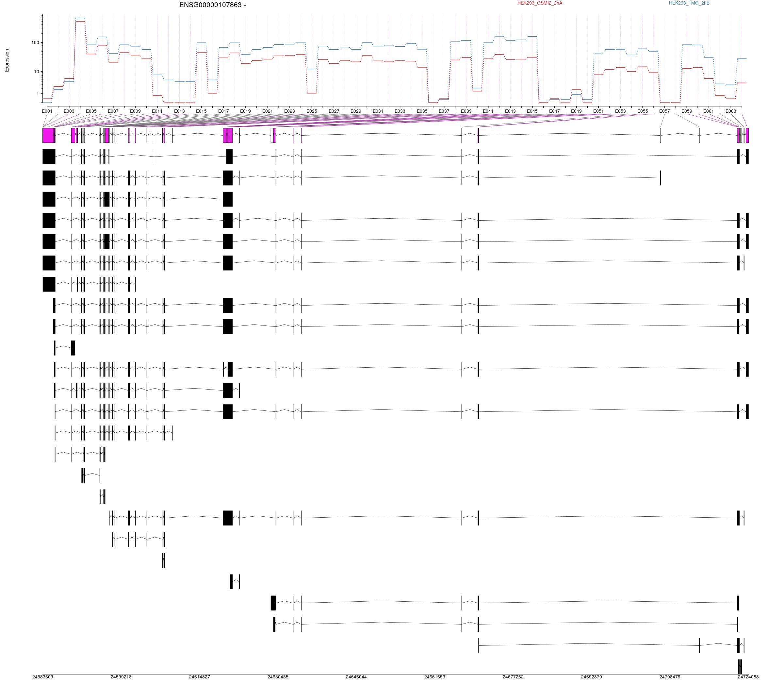Click genomic coordinate 24599218
The image size is (784, 683).
[x=121, y=677]
